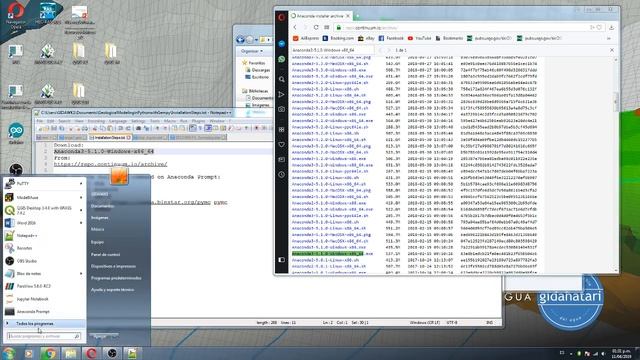This screenshot has width=640, height=360.
Task: Open Opera Speed Dial grid button
Action: 327,27
